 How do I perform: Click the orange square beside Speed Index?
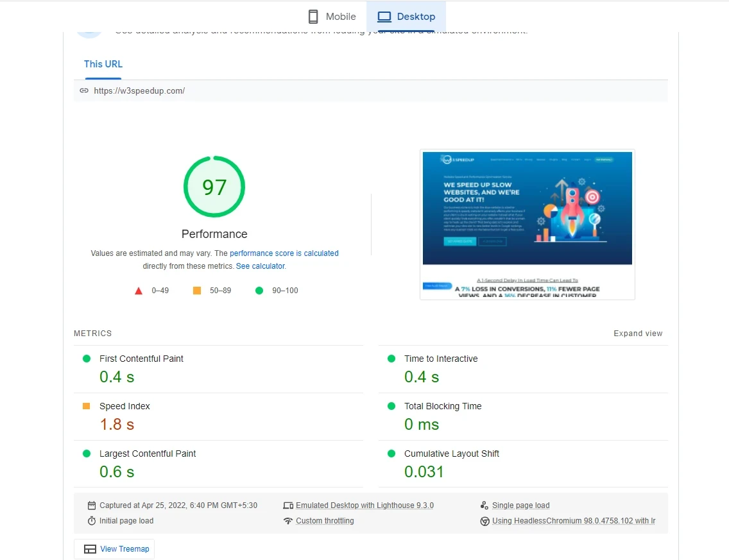click(87, 406)
